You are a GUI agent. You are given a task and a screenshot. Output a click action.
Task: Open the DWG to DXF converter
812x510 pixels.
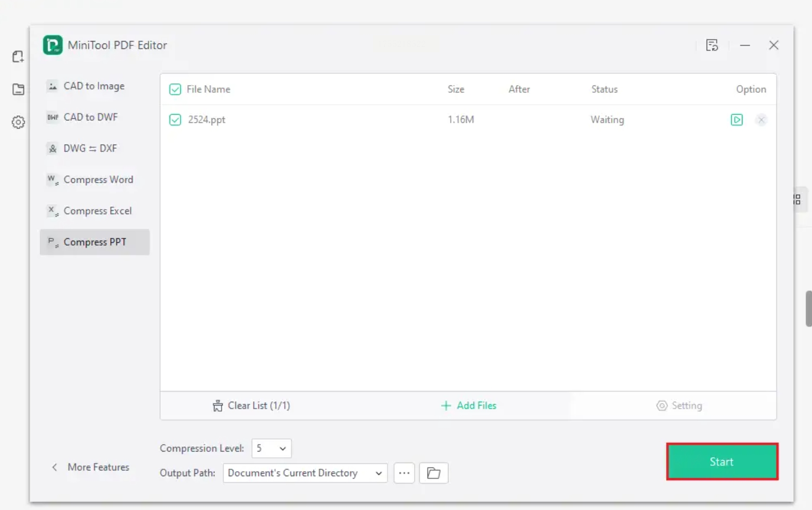95,148
